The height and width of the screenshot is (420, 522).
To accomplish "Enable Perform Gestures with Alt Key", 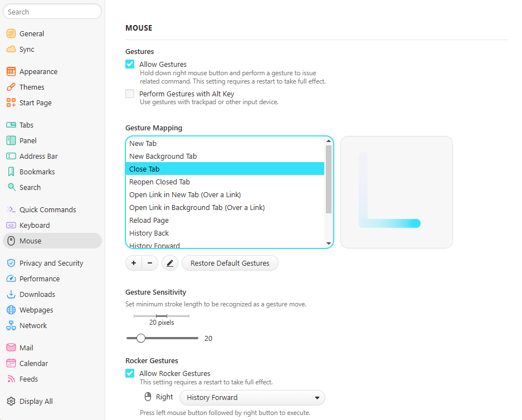I will [129, 94].
